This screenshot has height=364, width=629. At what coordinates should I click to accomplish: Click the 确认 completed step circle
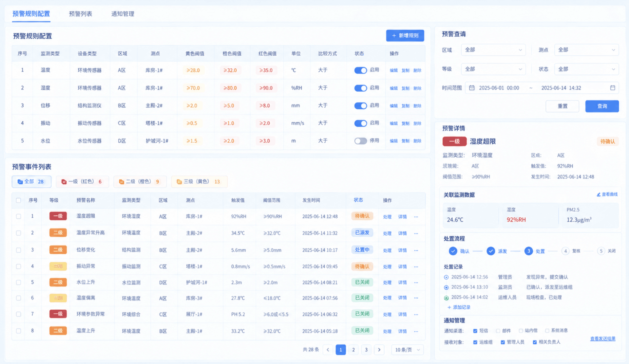click(x=453, y=251)
